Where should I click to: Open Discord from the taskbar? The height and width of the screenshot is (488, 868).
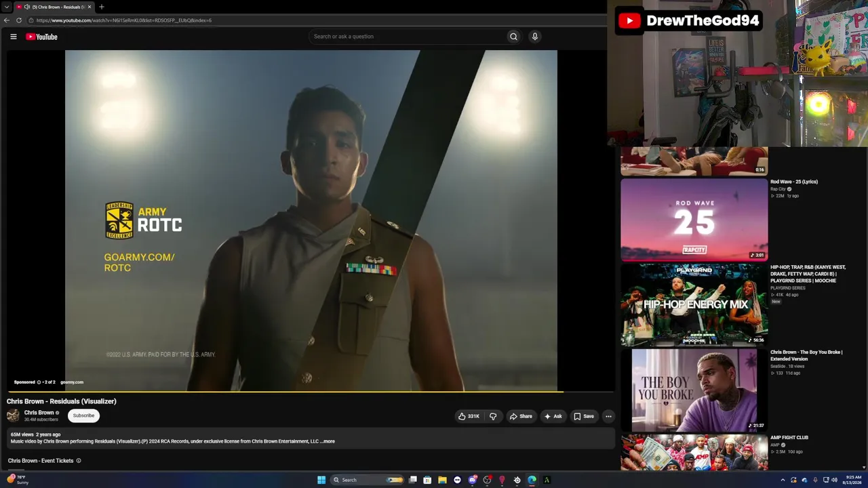click(472, 480)
